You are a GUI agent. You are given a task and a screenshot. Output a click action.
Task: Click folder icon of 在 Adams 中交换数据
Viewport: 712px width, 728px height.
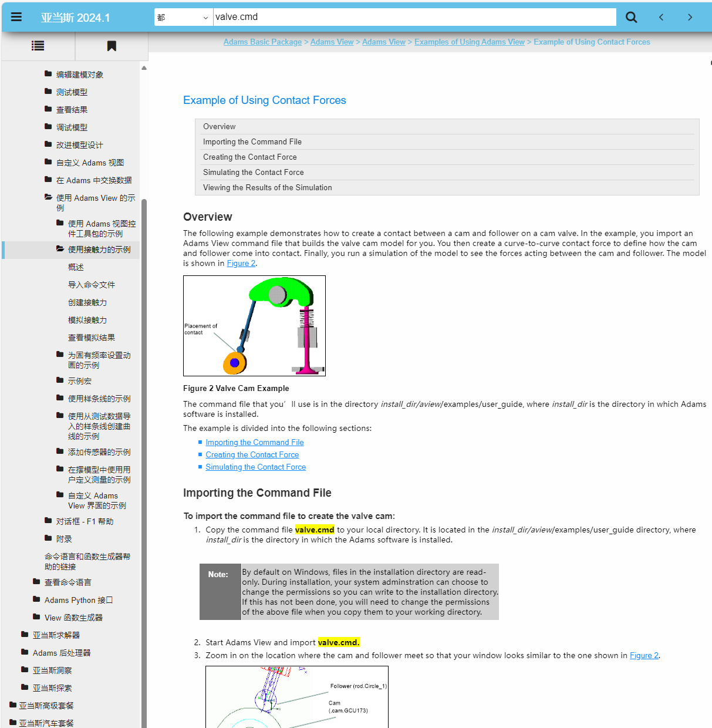[48, 180]
